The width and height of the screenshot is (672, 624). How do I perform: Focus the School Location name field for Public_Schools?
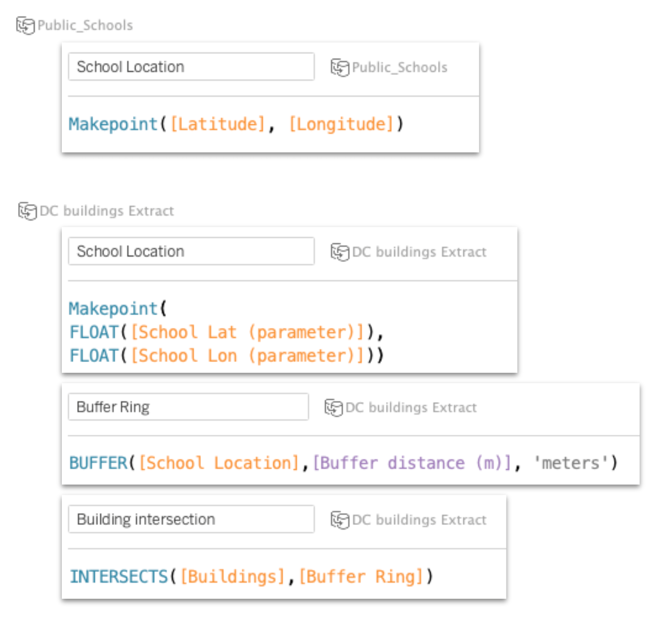191,67
